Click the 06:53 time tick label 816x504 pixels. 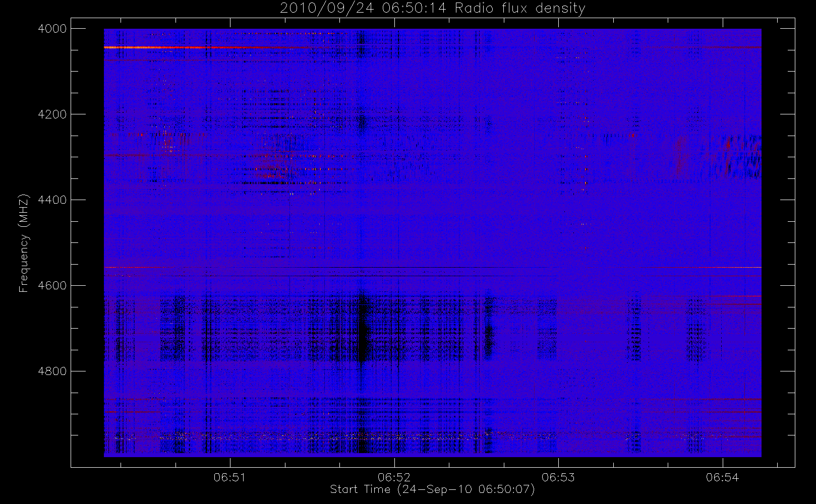click(558, 477)
